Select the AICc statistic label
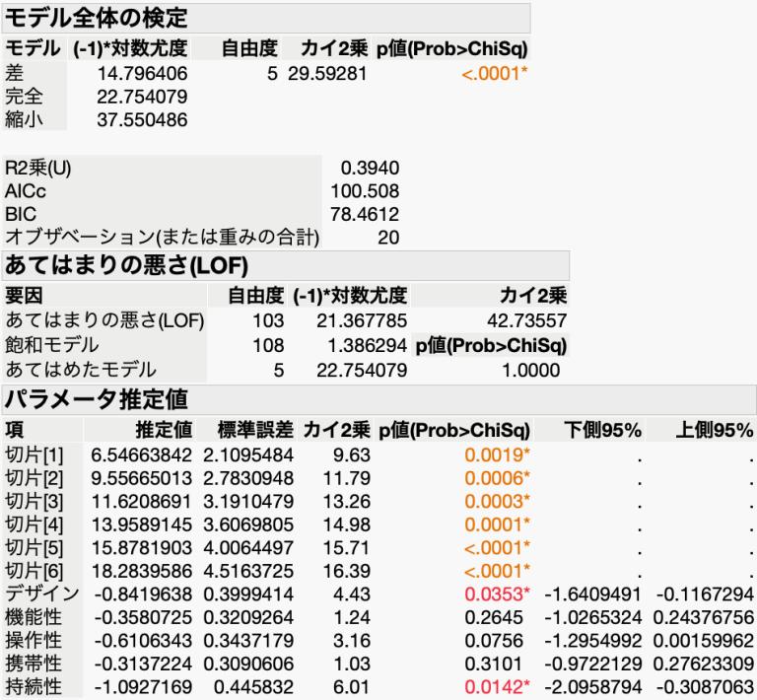The width and height of the screenshot is (757, 700). (x=26, y=190)
